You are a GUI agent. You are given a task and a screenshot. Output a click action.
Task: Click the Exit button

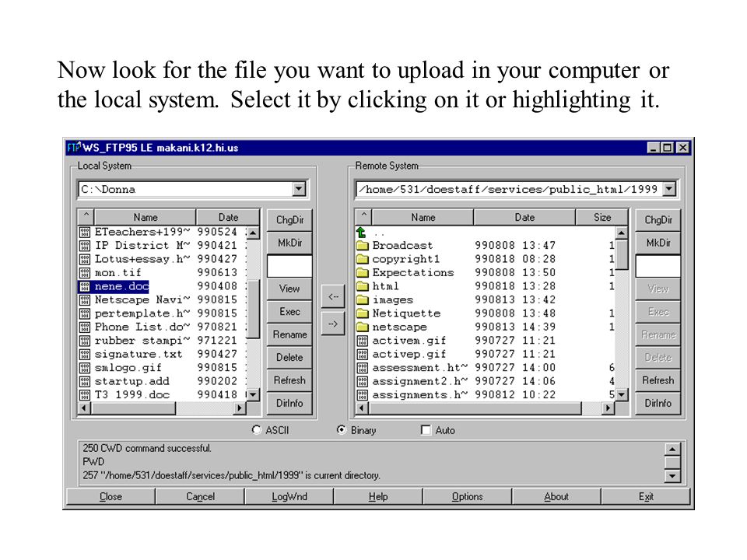tap(646, 496)
